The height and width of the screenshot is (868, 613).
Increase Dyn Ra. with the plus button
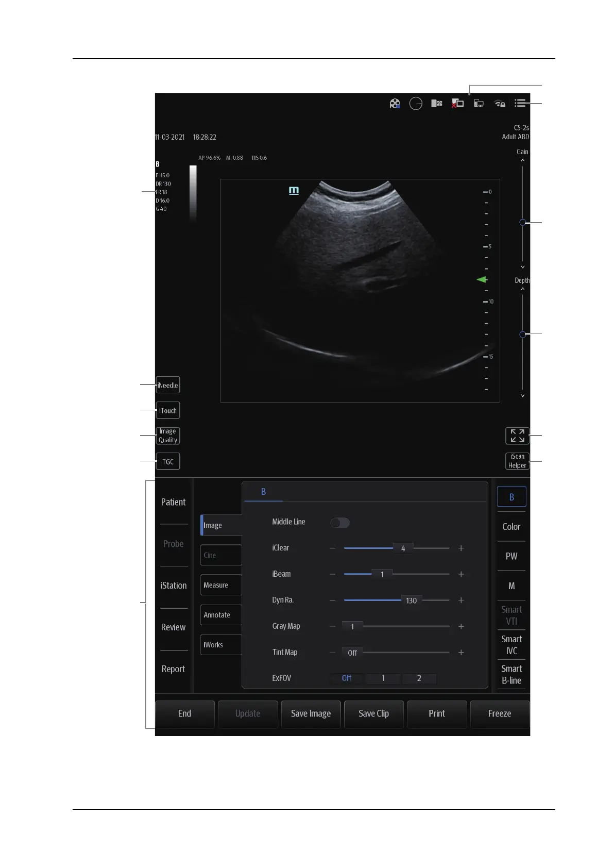[x=461, y=600]
